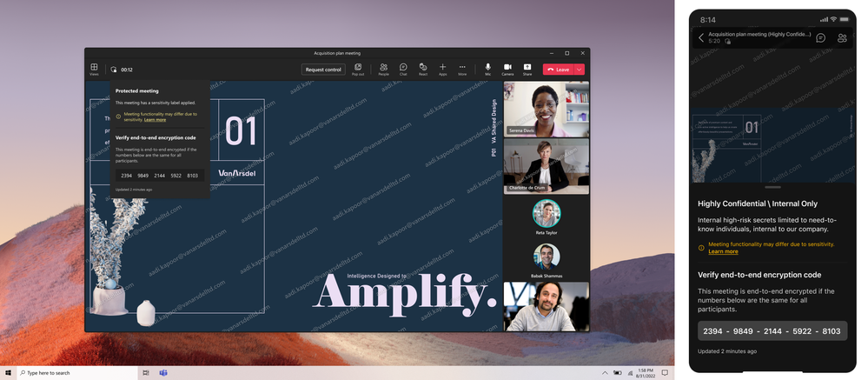
Task: Open the taskbar clock showing 1:58 PM
Action: [646, 373]
